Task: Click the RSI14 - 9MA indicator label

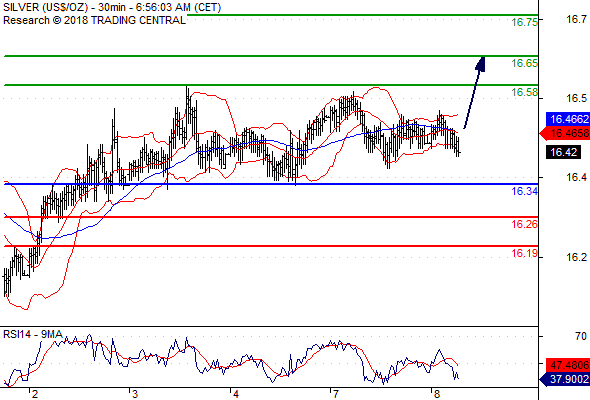Action: click(x=33, y=334)
